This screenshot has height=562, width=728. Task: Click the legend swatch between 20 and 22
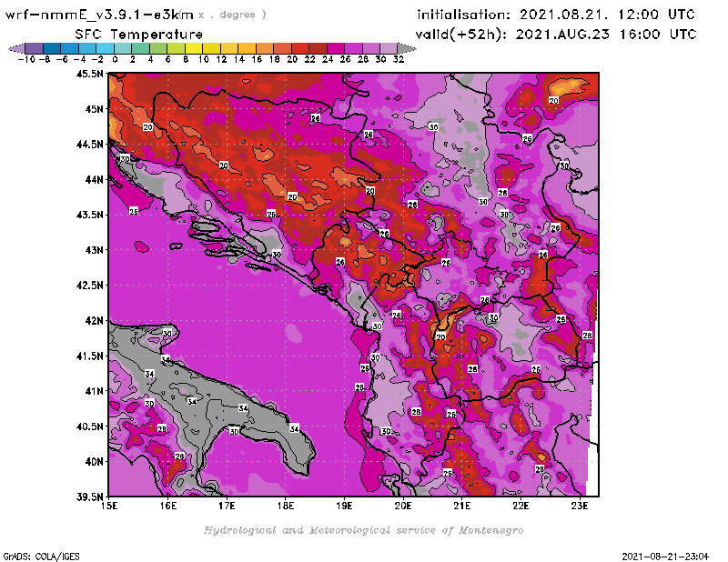pyautogui.click(x=300, y=48)
